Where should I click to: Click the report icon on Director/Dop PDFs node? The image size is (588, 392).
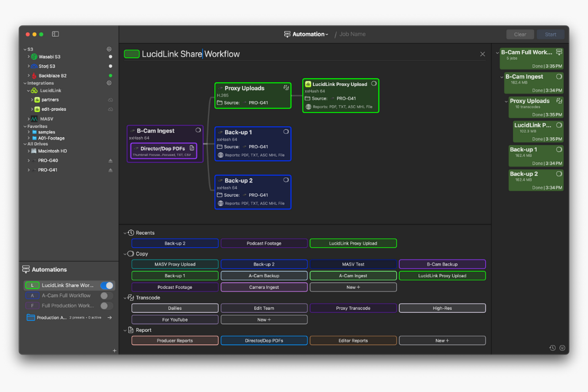[x=192, y=148]
